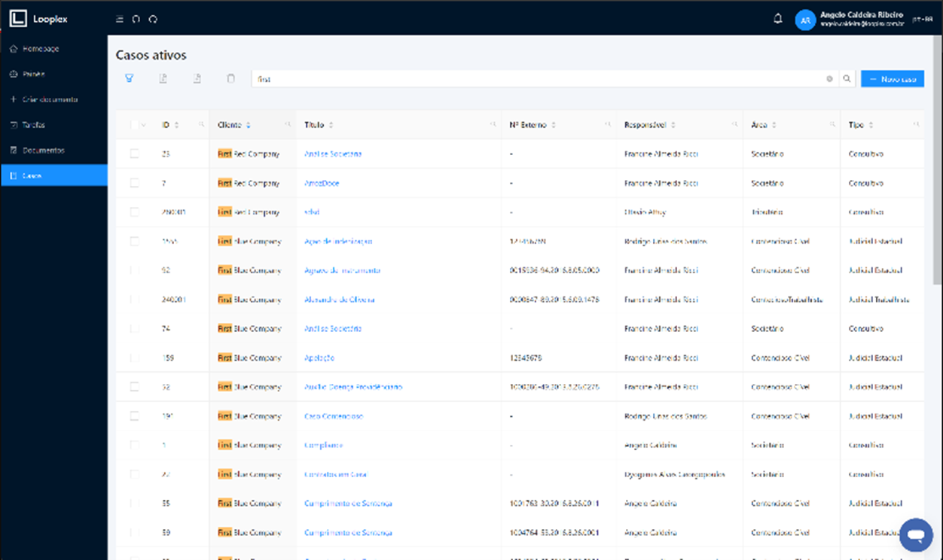Open notifications with the bell icon
The height and width of the screenshot is (560, 943).
click(778, 19)
